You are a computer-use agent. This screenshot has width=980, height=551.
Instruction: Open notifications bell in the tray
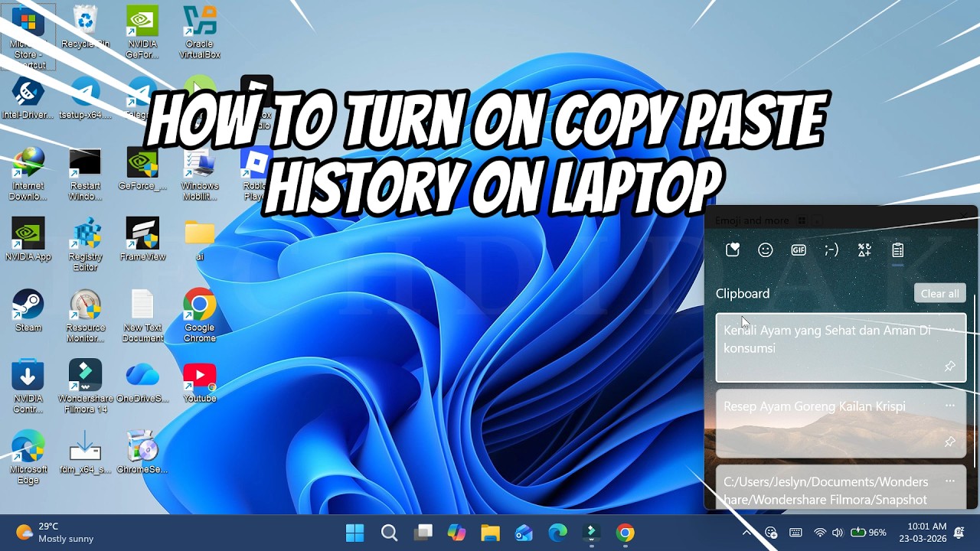click(959, 533)
